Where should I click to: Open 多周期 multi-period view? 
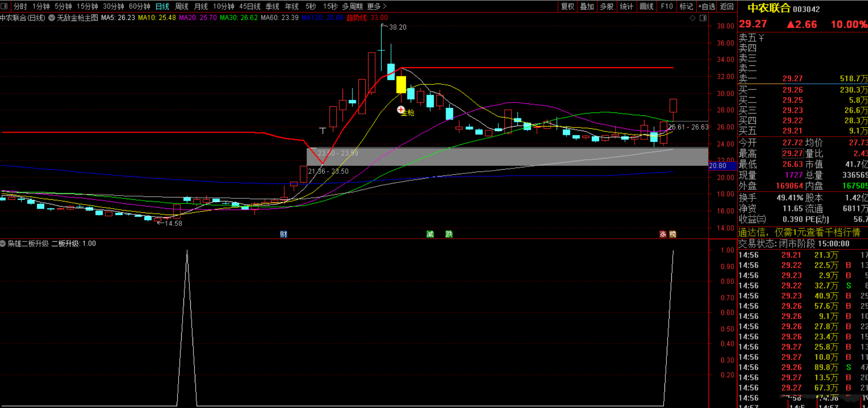pos(352,6)
